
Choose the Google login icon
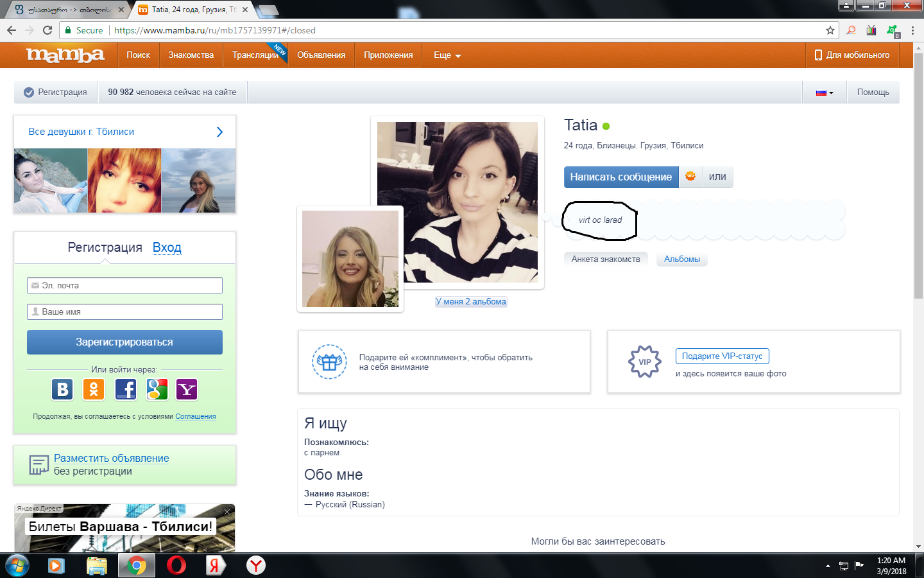157,389
